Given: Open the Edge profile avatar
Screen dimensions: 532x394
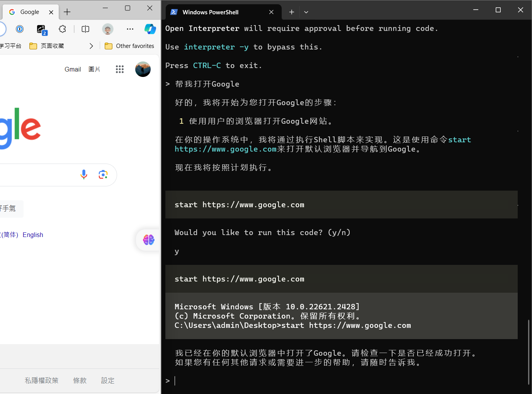Looking at the screenshot, I should pyautogui.click(x=108, y=29).
